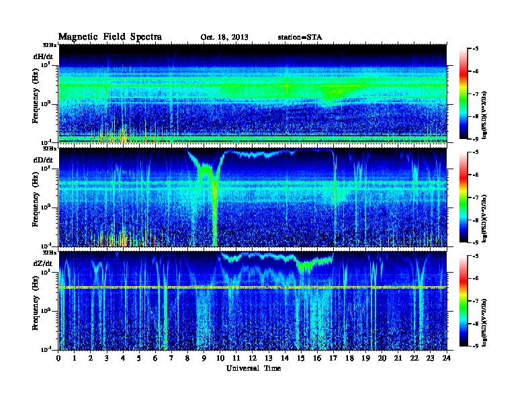
Task: Click hour tick label '11' on time axis
Action: pyautogui.click(x=236, y=358)
